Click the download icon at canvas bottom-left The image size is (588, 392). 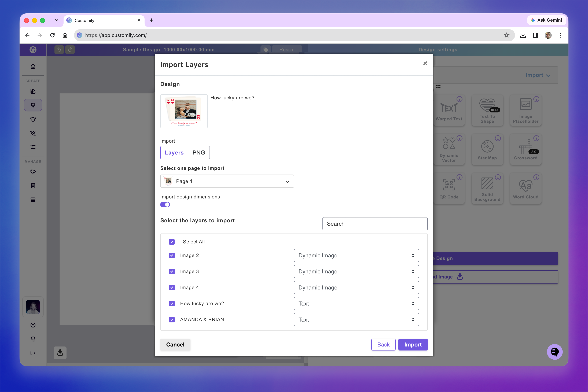tap(60, 353)
